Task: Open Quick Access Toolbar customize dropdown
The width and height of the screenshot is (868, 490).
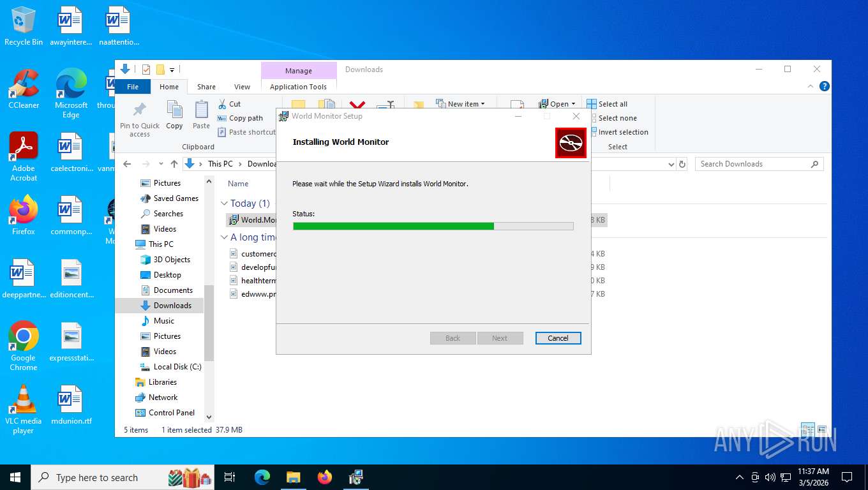Action: click(x=172, y=70)
